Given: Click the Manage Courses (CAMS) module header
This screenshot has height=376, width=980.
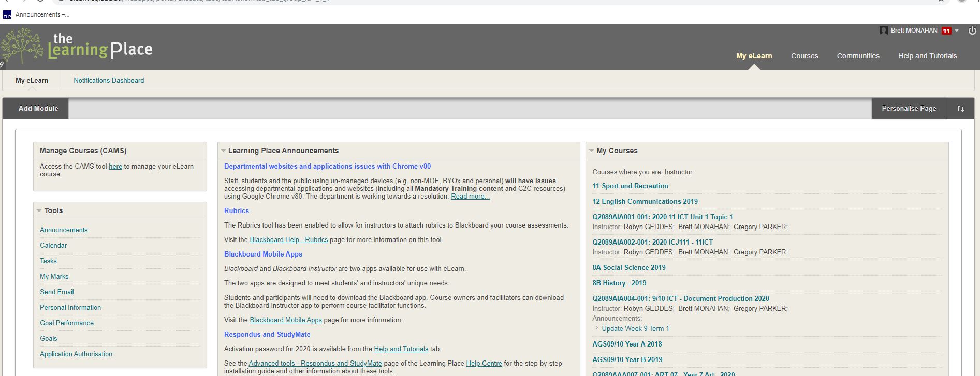Looking at the screenshot, I should click(120, 151).
